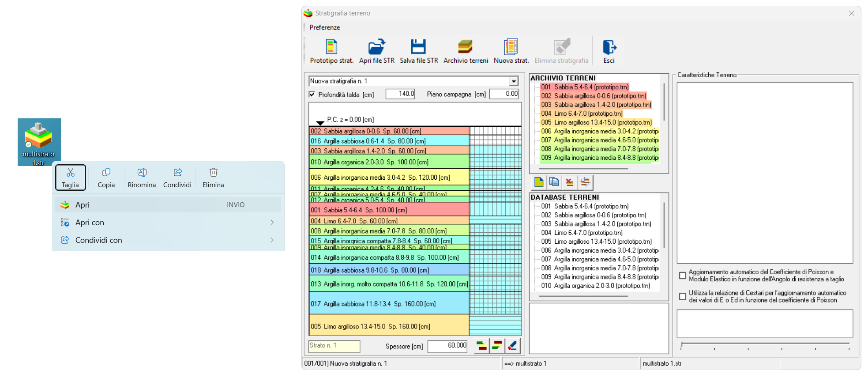Image resolution: width=868 pixels, height=374 pixels.
Task: Click the Rinomina button in the context menu
Action: pyautogui.click(x=142, y=178)
